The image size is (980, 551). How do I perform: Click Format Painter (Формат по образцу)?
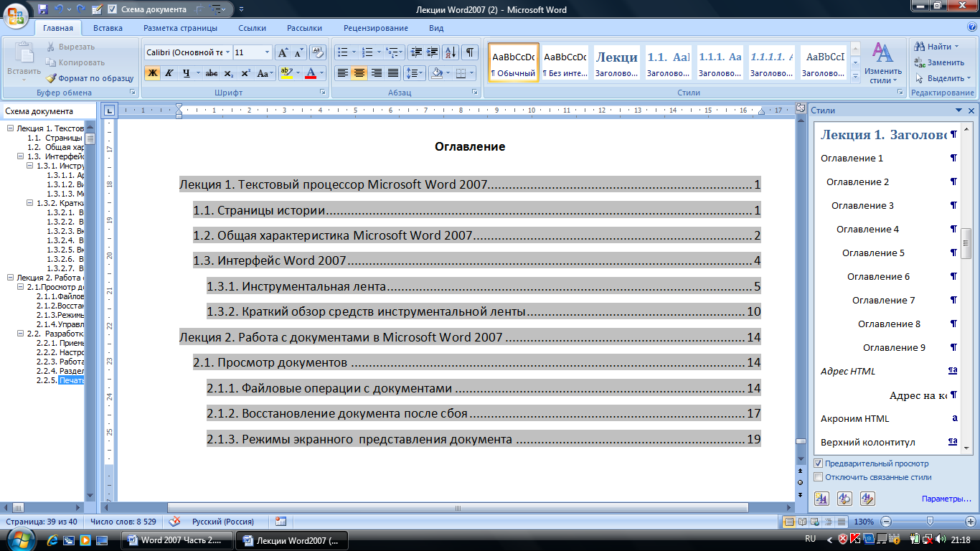coord(90,78)
